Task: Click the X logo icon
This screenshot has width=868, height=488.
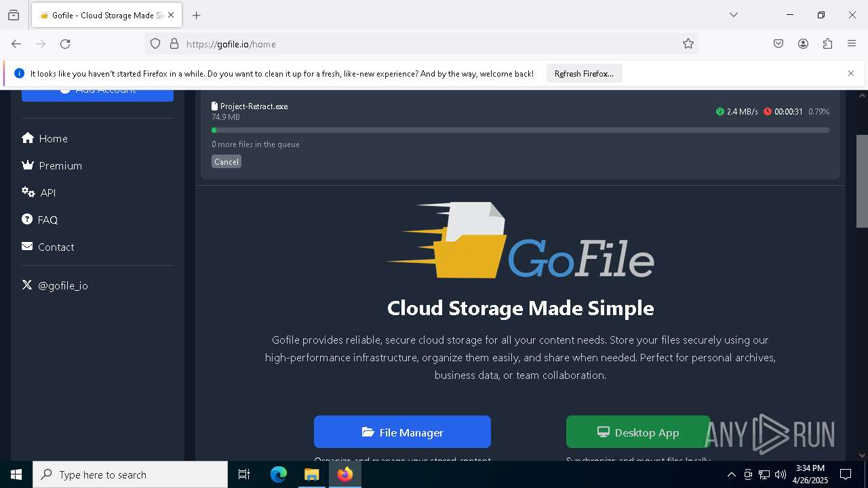Action: click(x=27, y=285)
